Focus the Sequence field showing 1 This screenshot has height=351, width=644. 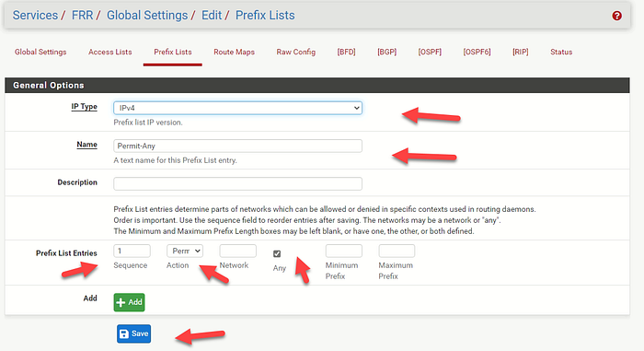132,251
